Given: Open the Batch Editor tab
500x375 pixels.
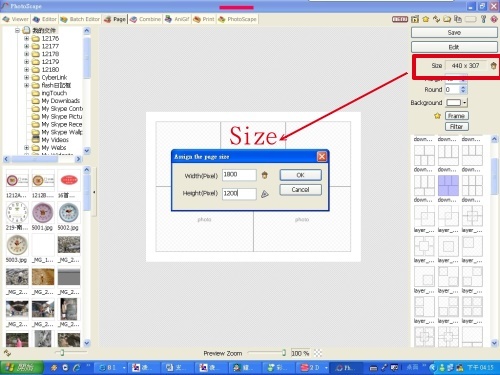Looking at the screenshot, I should click(x=80, y=19).
